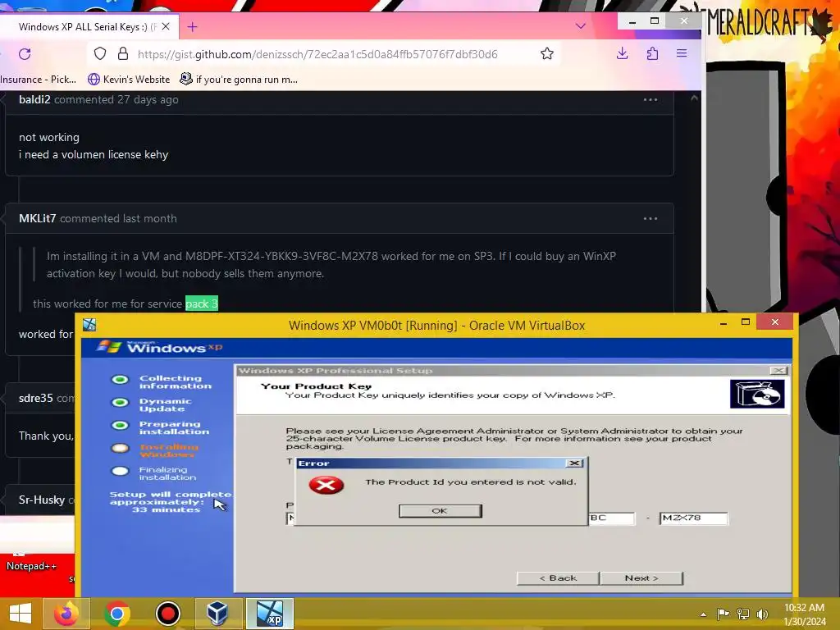Open Firefox extensions menu
This screenshot has width=840, height=630.
(652, 53)
